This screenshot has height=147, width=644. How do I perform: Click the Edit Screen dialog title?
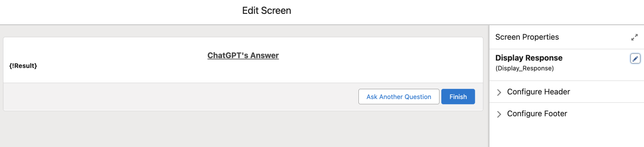point(266,11)
